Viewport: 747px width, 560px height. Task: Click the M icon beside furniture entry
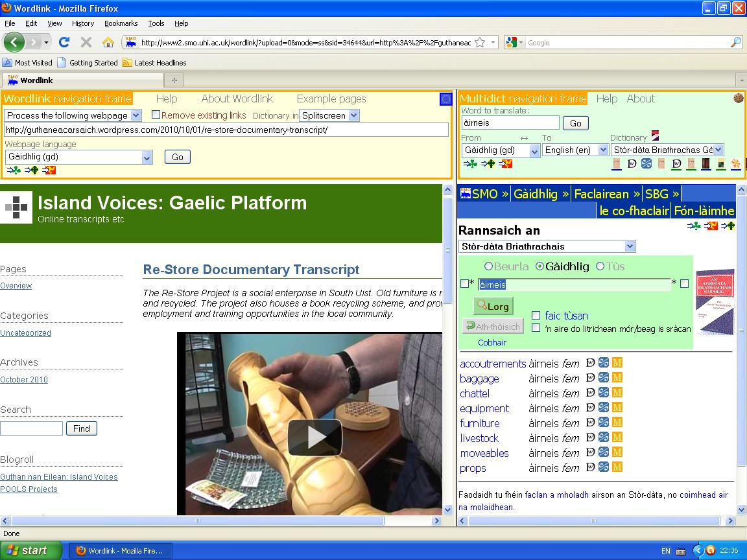(x=617, y=423)
